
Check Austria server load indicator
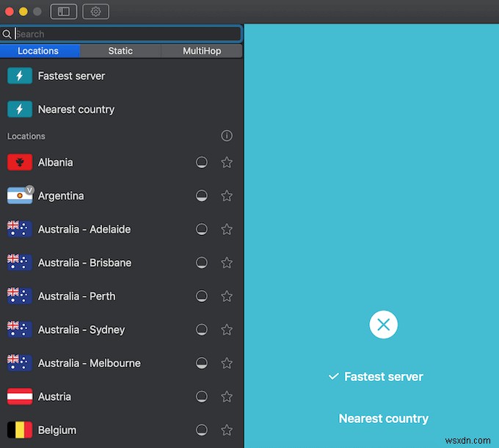(x=202, y=397)
